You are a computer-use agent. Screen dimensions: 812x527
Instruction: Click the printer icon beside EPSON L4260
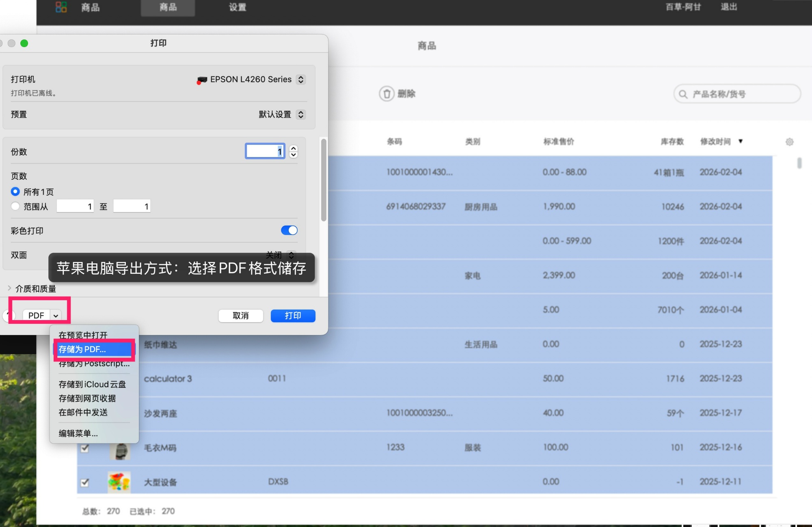(x=202, y=80)
